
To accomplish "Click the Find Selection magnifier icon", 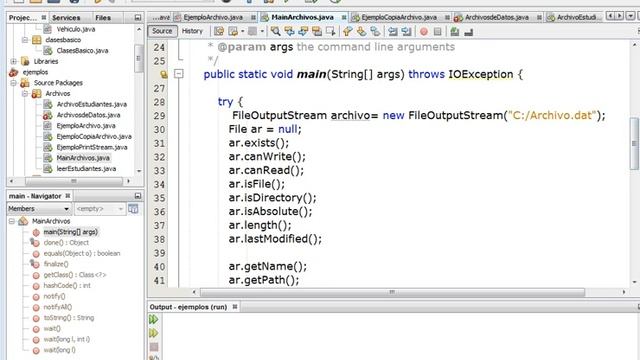I will point(276,31).
